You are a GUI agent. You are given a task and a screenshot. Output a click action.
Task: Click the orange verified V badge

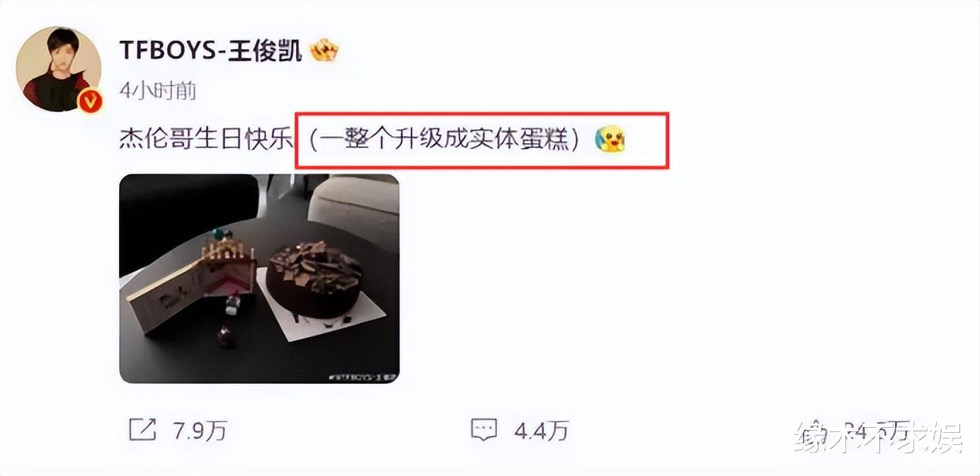pos(89,101)
